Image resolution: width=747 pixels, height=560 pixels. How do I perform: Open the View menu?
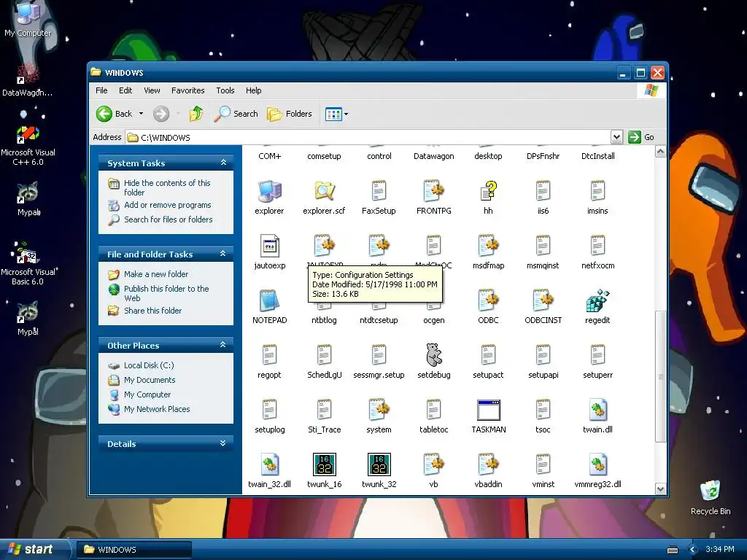coord(152,90)
